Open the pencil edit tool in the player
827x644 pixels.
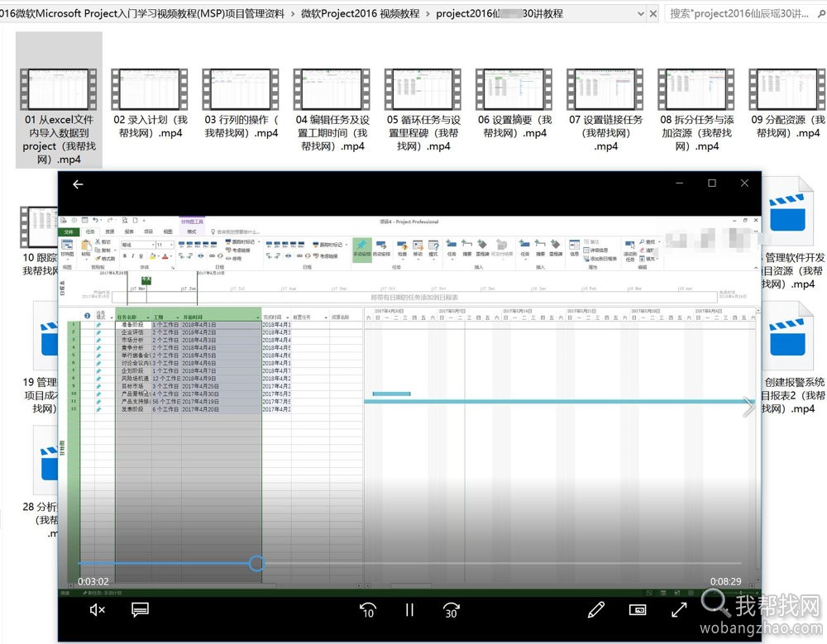click(596, 610)
